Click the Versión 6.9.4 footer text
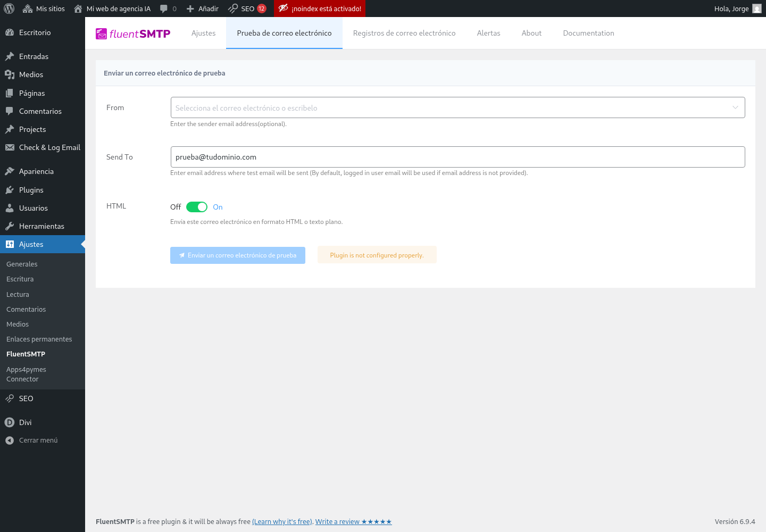This screenshot has height=532, width=766. [735, 522]
